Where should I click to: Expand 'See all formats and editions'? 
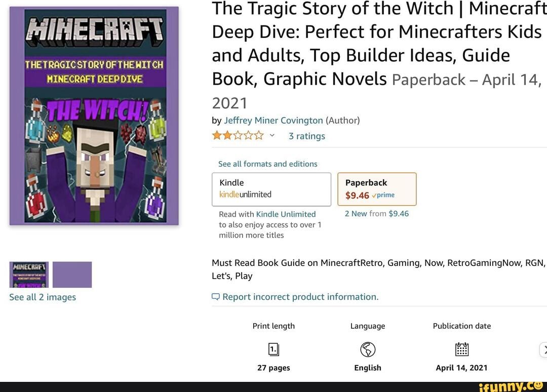point(267,164)
